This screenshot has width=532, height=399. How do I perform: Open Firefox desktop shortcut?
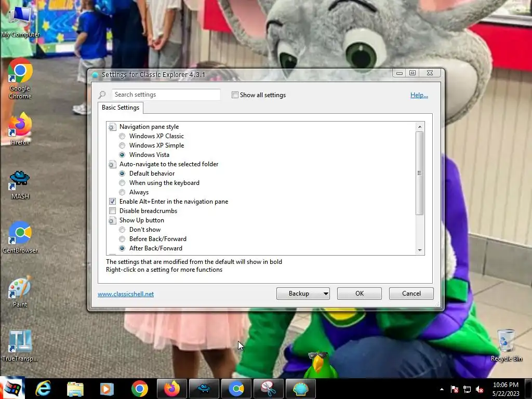point(20,129)
